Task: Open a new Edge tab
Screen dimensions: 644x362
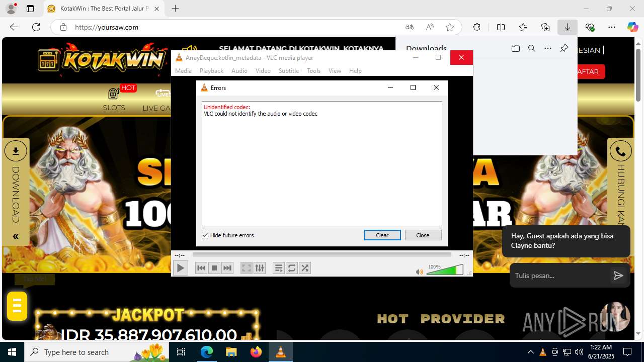Action: click(175, 9)
